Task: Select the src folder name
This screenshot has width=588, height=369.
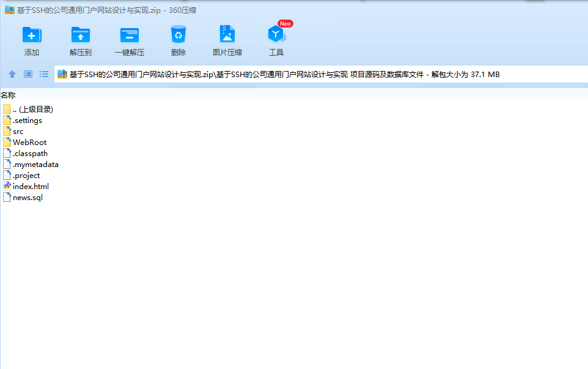Action: click(18, 132)
